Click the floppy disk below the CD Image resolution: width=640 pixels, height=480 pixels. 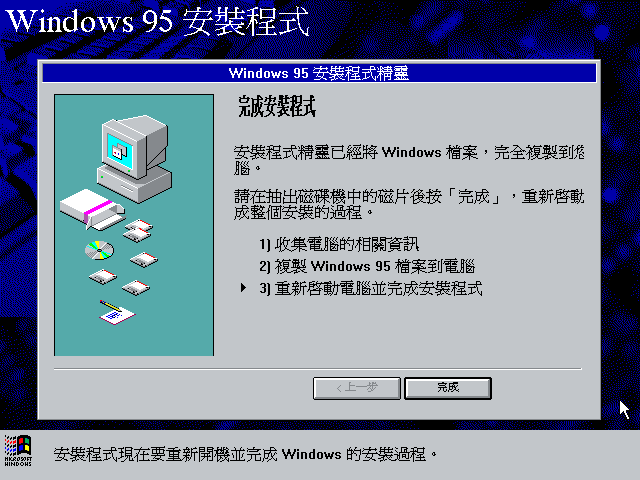tap(103, 277)
